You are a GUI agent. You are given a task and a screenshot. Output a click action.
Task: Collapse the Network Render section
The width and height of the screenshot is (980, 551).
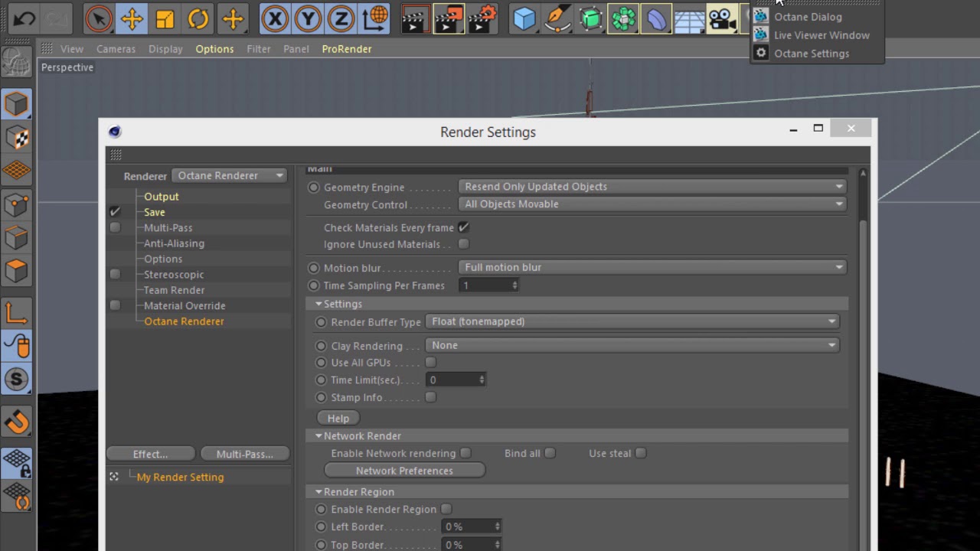318,435
